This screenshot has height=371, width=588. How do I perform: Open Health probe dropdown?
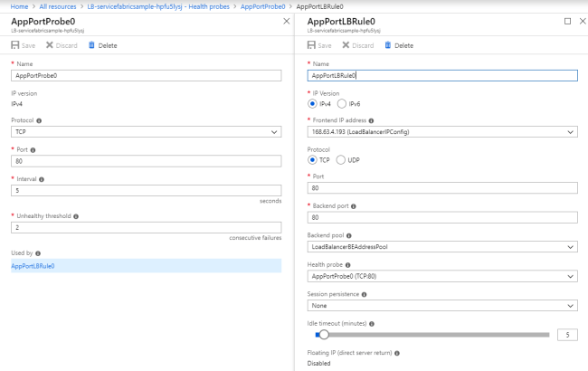(x=442, y=277)
